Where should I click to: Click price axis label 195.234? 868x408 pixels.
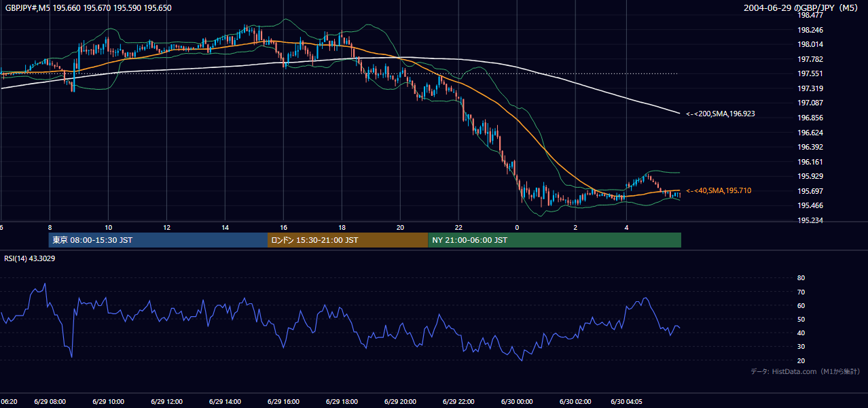[x=810, y=220]
